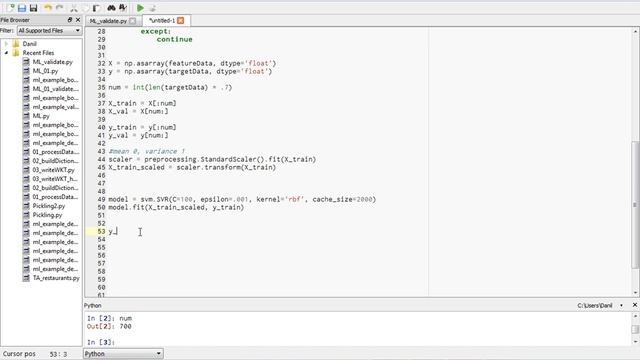Click the greyed icon beside Run

point(153,8)
